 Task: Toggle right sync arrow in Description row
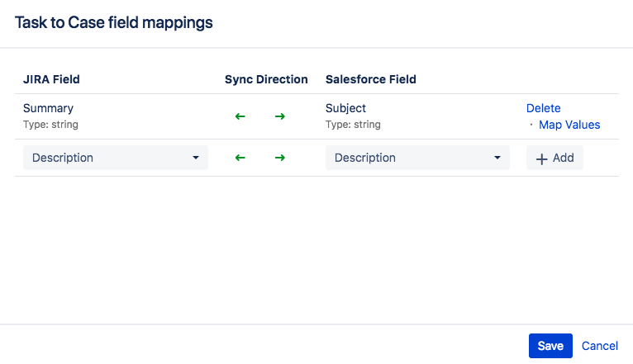point(280,158)
